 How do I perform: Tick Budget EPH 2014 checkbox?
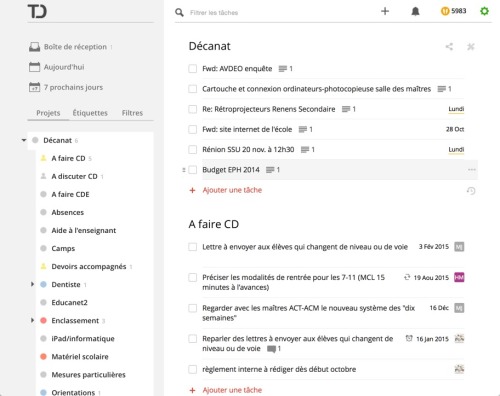[x=193, y=170]
